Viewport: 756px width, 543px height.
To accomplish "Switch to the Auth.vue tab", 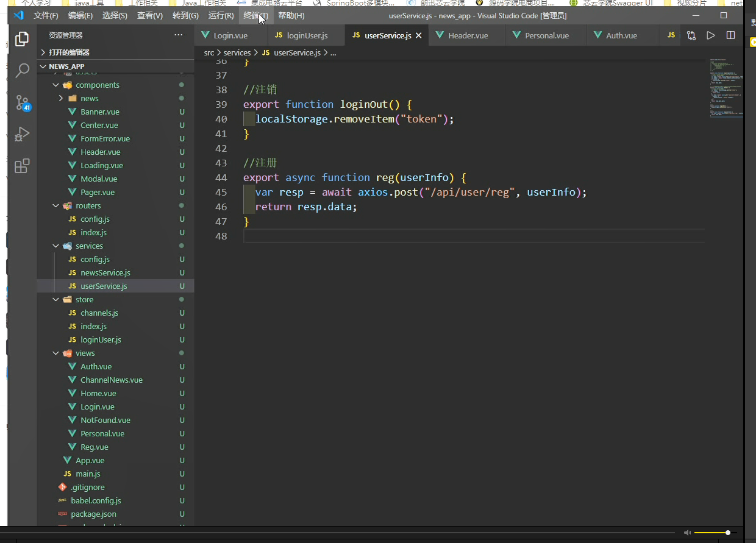I will pyautogui.click(x=621, y=35).
